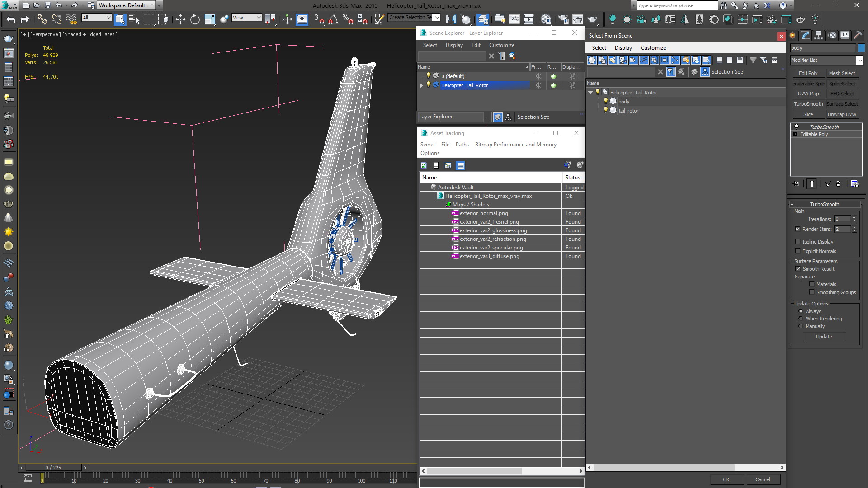
Task: Click Display Filter funnel in Select From Scene
Action: tap(753, 60)
